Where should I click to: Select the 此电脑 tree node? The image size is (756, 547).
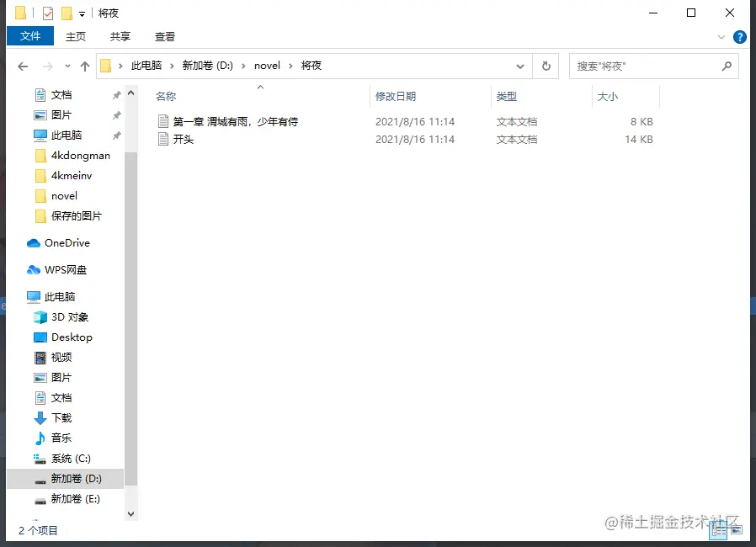pos(60,297)
